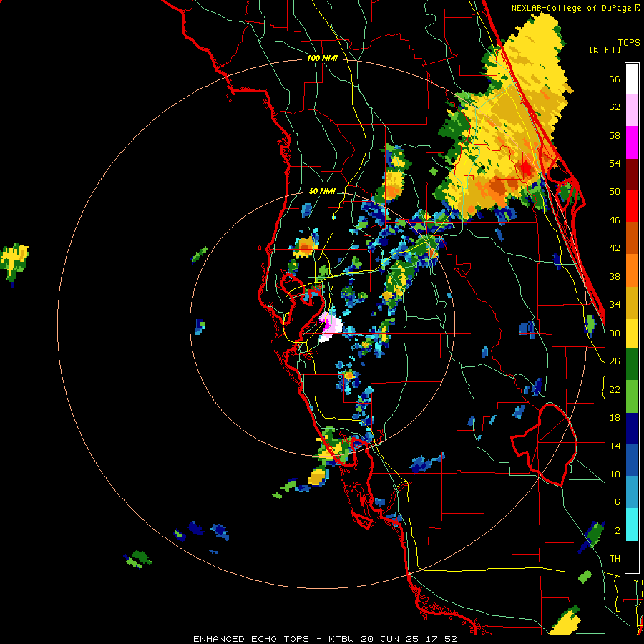Click the red core in the northeast storm
Viewport: 644px width, 644px height.
click(x=526, y=168)
